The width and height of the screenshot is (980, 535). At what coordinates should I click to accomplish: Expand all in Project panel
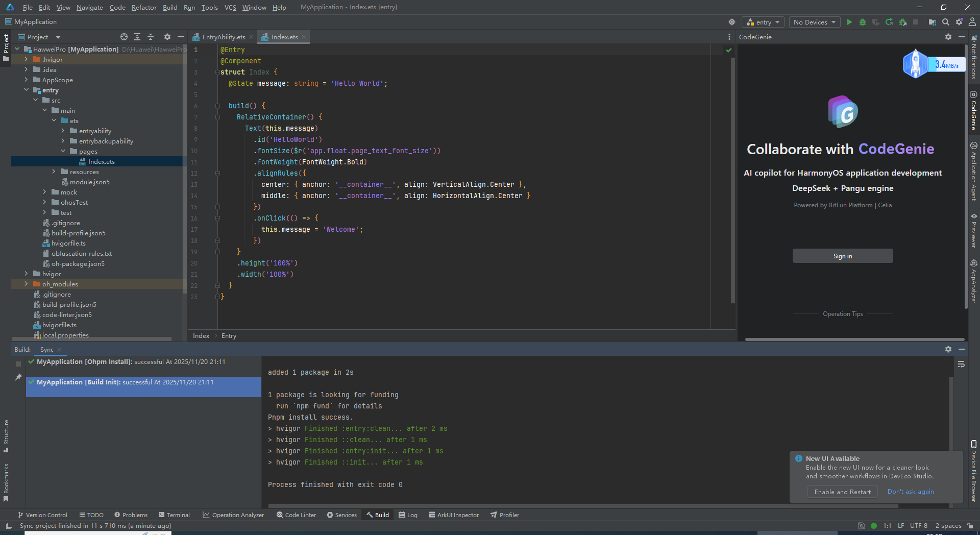pyautogui.click(x=137, y=37)
